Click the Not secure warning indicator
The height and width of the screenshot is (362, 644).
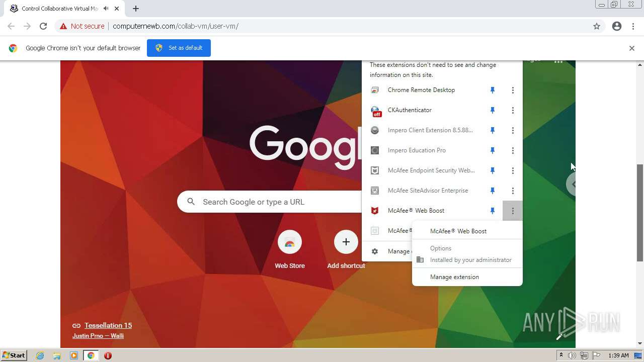[82, 26]
